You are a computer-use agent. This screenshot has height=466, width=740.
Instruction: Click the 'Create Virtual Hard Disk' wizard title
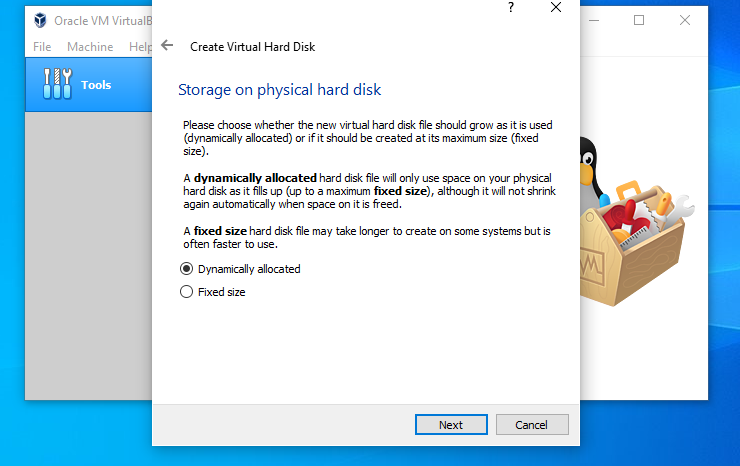[252, 47]
